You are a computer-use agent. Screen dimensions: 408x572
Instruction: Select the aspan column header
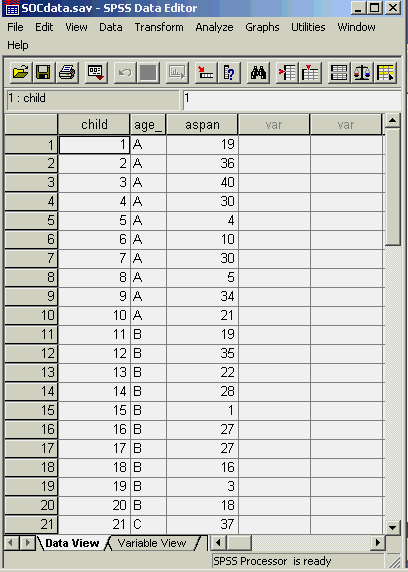click(202, 125)
